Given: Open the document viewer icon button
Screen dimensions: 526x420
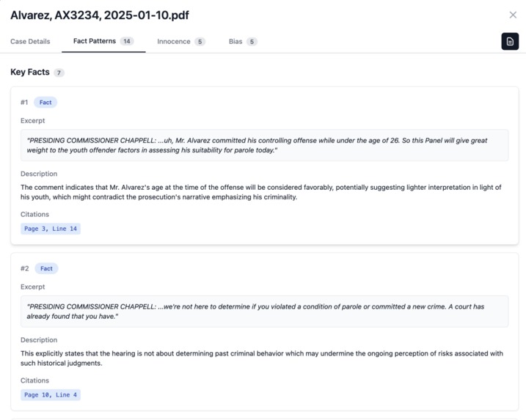Looking at the screenshot, I should 510,41.
